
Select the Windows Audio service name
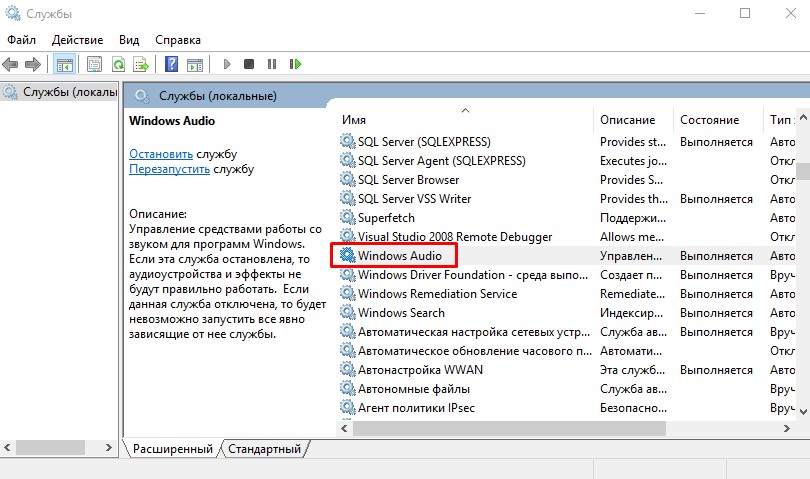(400, 256)
